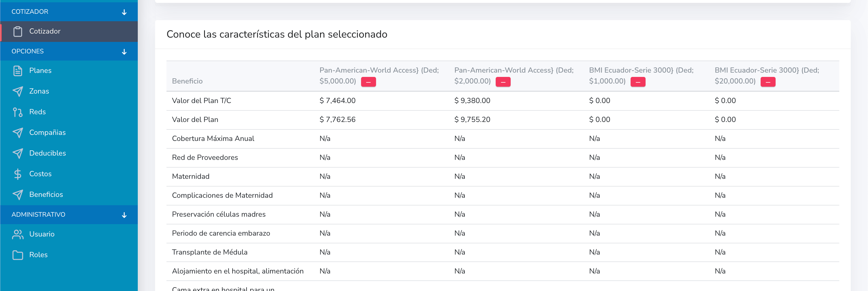Click the users icon beside Usuario
The width and height of the screenshot is (868, 291).
(18, 234)
